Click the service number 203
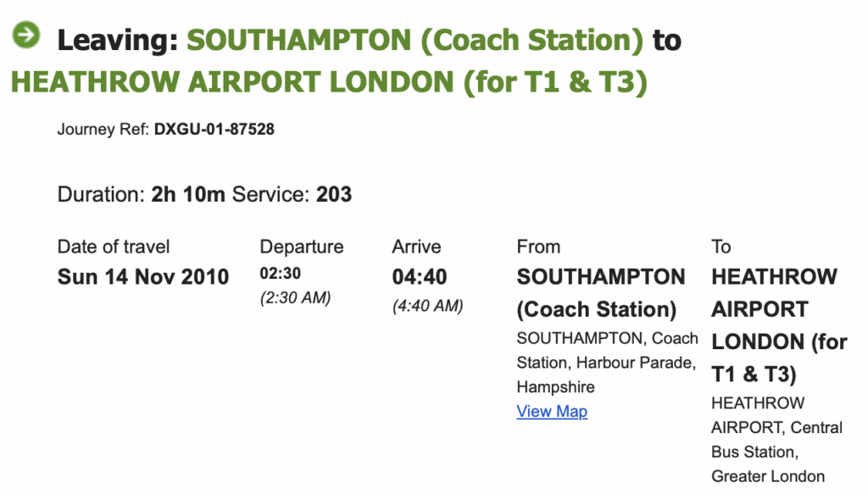 point(334,195)
